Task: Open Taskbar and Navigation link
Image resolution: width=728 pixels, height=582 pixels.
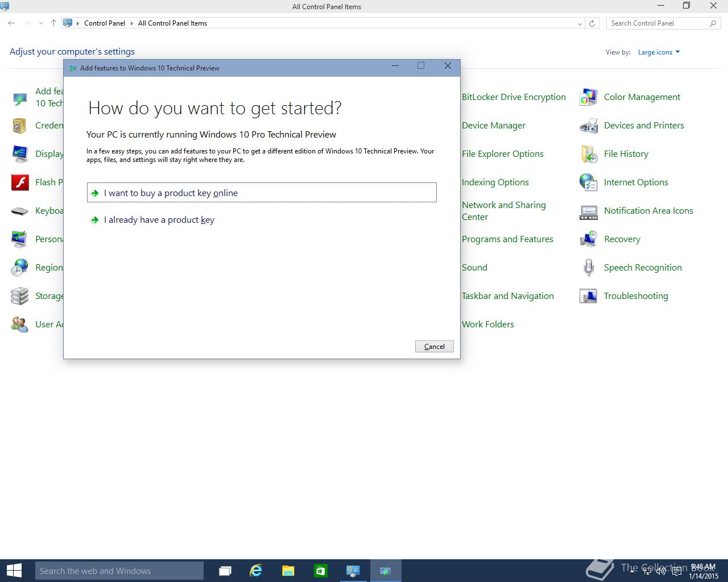Action: [x=508, y=296]
